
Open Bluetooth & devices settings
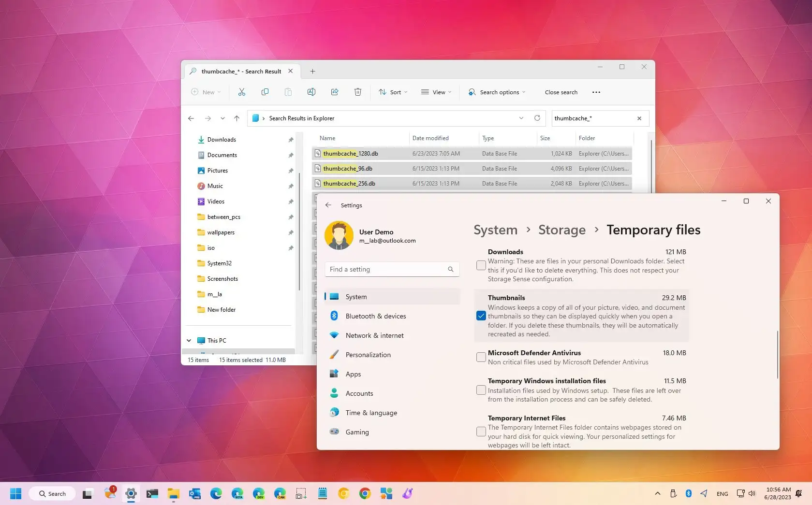click(x=392, y=316)
